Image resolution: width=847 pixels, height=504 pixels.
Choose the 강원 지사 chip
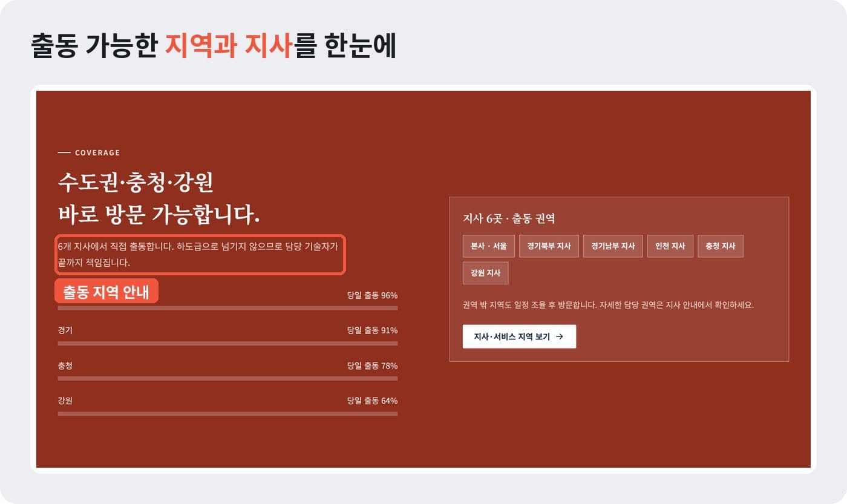(x=485, y=273)
